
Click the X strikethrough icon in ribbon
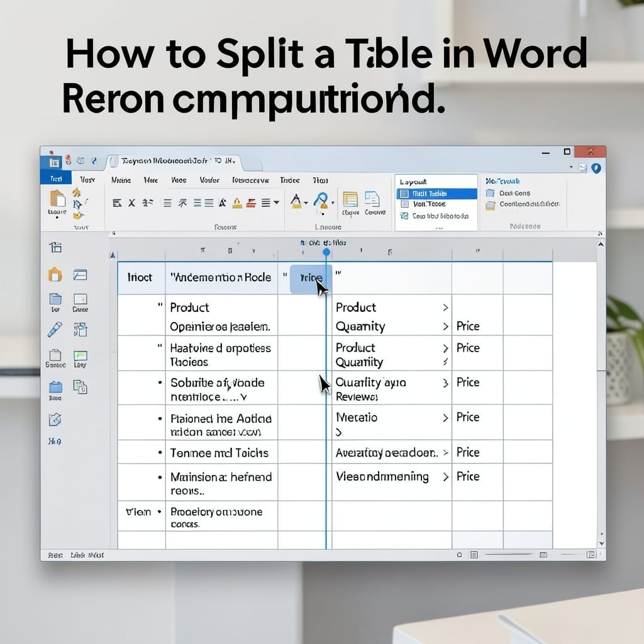(x=131, y=203)
